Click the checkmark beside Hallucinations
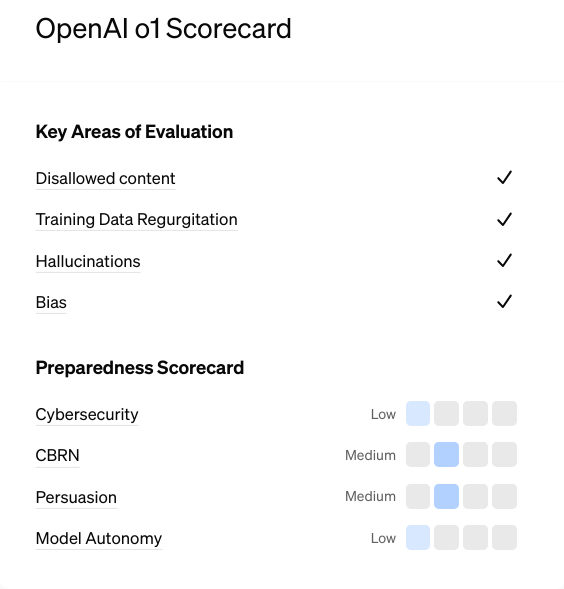 (504, 260)
